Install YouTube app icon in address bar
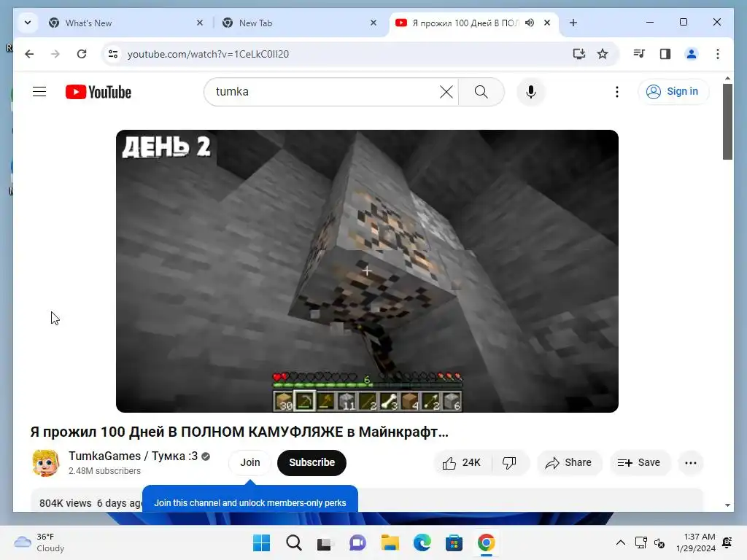This screenshot has height=560, width=747. (x=578, y=54)
